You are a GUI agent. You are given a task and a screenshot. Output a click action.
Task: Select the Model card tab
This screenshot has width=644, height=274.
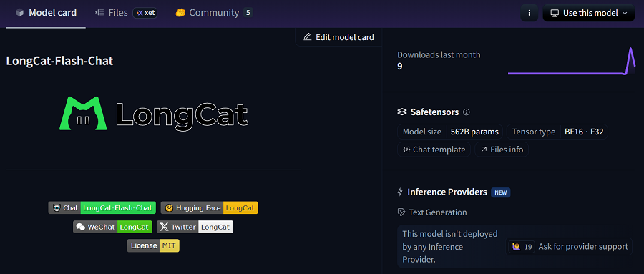[x=46, y=13]
